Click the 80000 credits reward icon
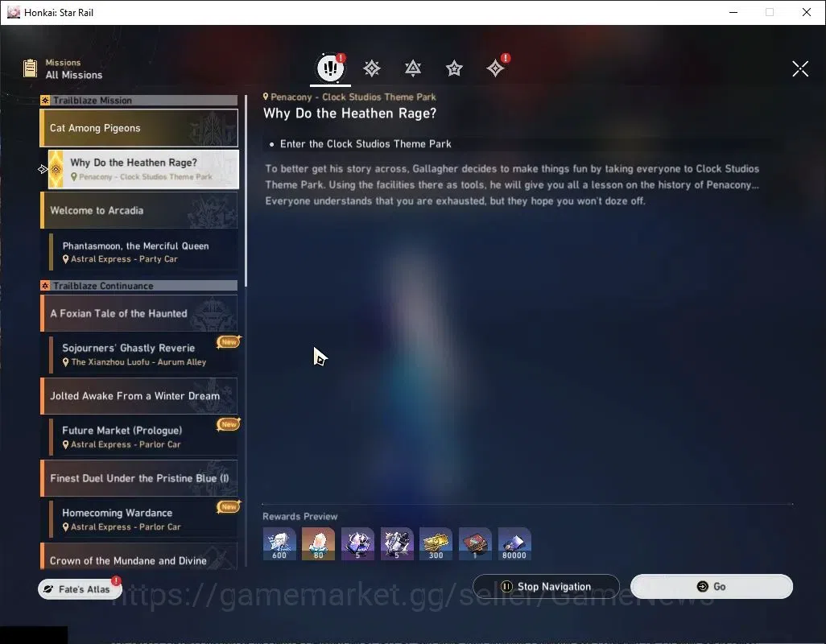This screenshot has height=644, width=826. tap(514, 543)
